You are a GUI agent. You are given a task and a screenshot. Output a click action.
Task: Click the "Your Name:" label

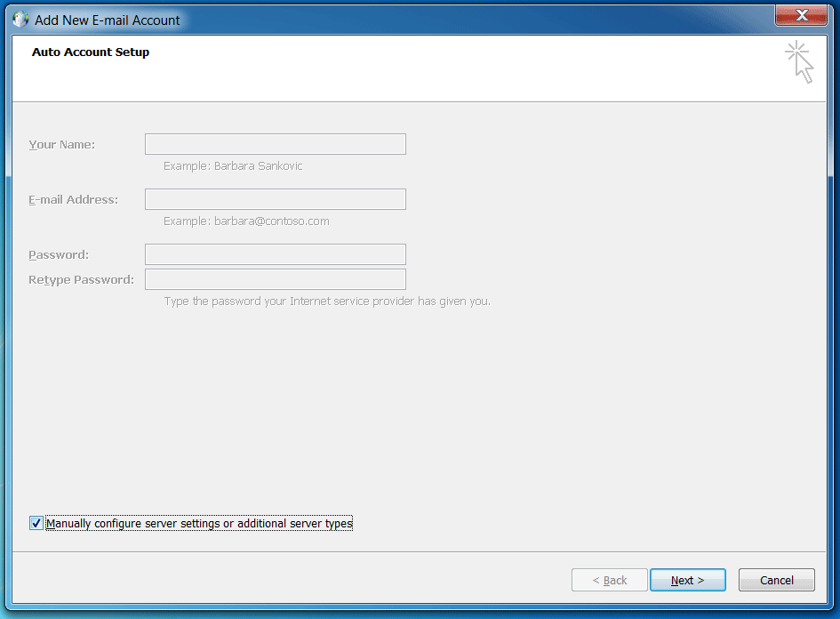pos(62,144)
